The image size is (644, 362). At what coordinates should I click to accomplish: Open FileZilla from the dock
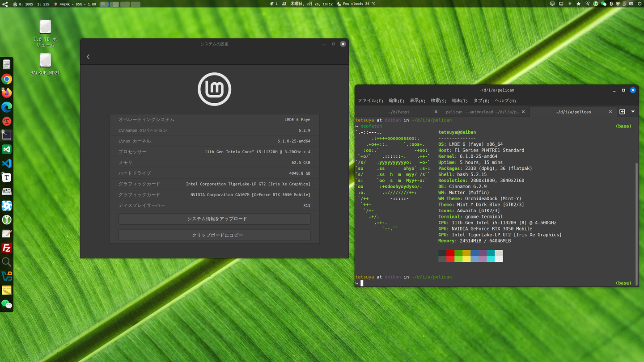tap(7, 248)
